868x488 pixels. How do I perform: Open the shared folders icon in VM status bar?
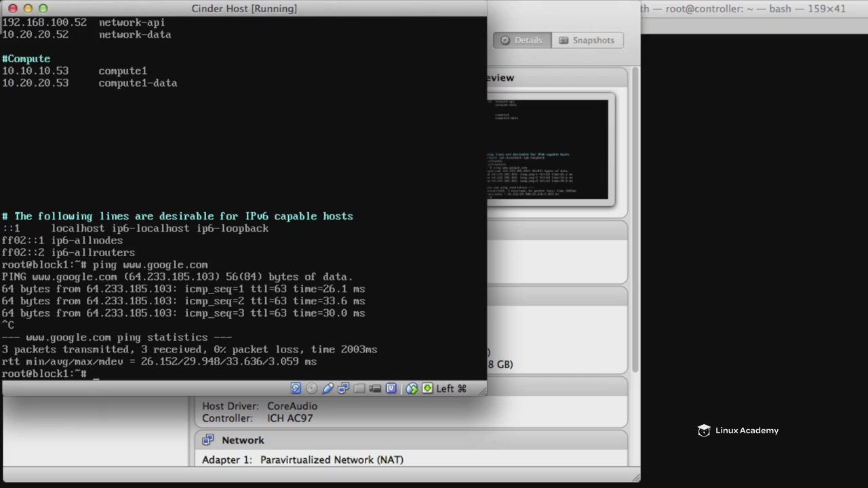coord(359,388)
